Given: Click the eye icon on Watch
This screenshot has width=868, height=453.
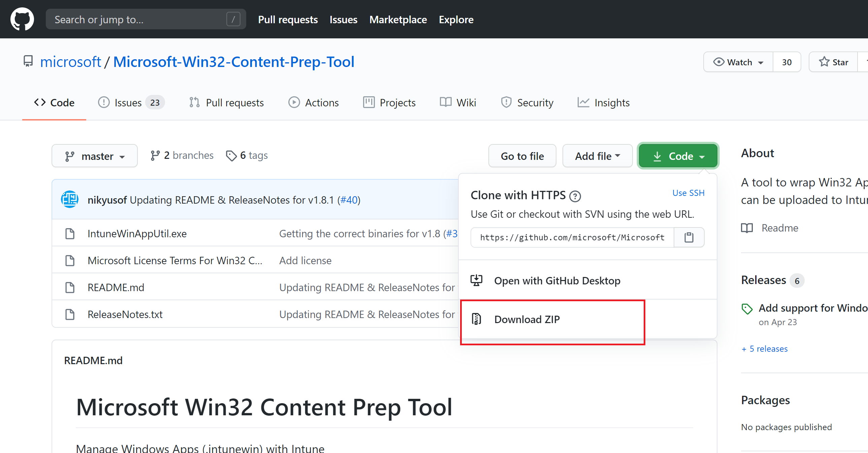Looking at the screenshot, I should click(718, 62).
